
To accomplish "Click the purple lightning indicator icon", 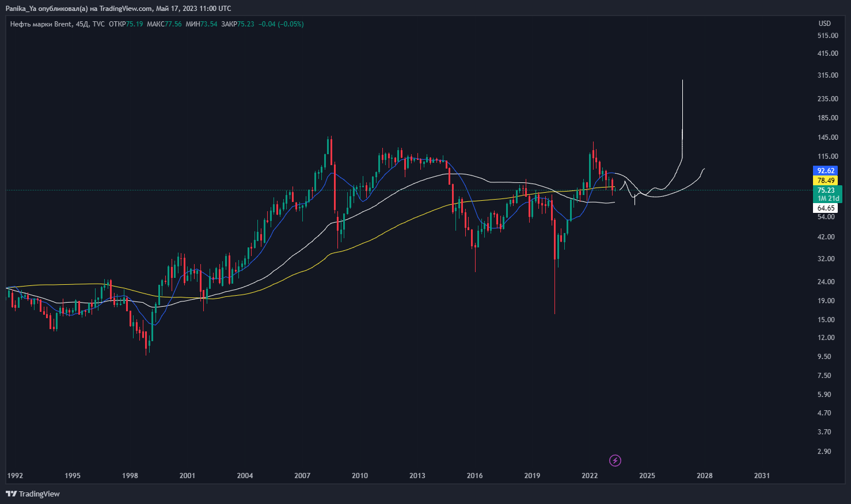I will coord(614,460).
